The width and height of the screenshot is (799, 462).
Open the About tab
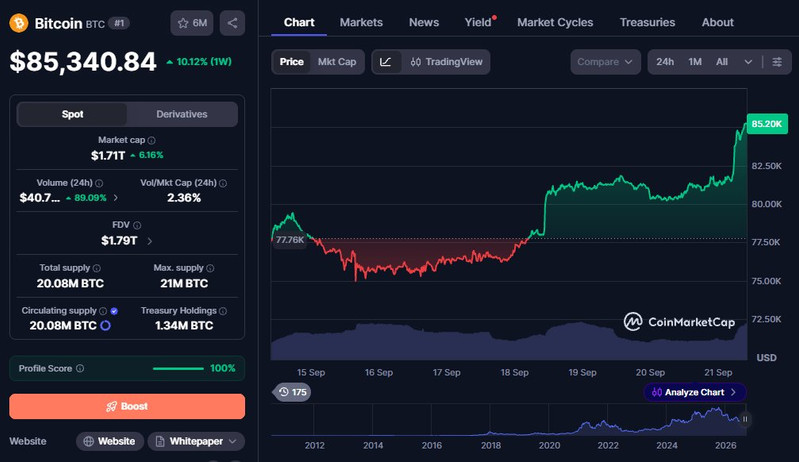coord(717,22)
